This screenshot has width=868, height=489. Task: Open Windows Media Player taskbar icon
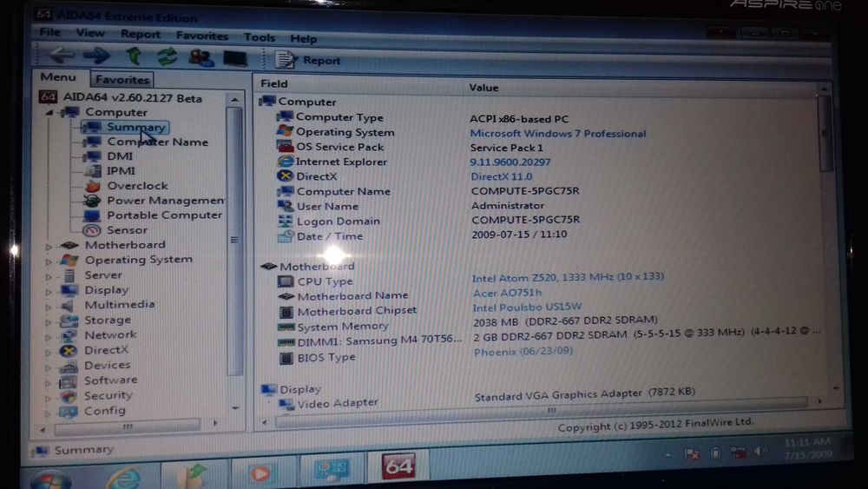261,473
